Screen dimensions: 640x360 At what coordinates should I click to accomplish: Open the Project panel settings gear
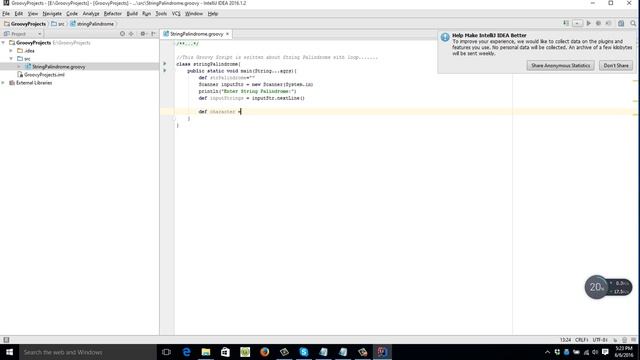[143, 34]
